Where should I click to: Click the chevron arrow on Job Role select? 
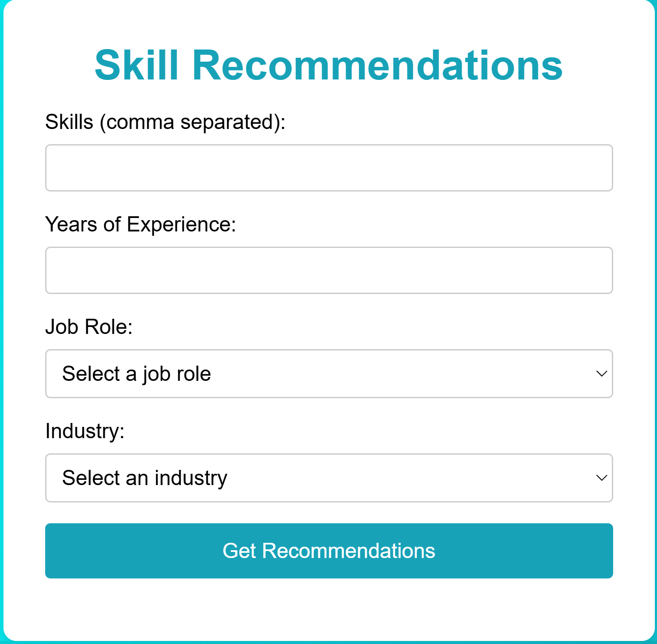[x=601, y=373]
